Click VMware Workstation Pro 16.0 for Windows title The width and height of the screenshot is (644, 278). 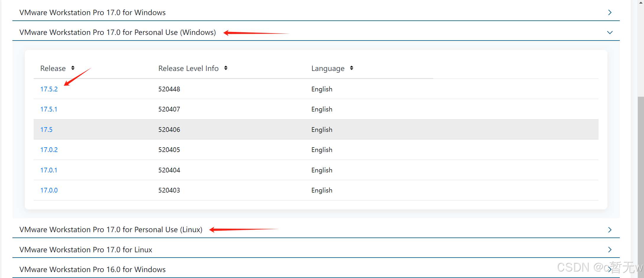click(x=92, y=269)
